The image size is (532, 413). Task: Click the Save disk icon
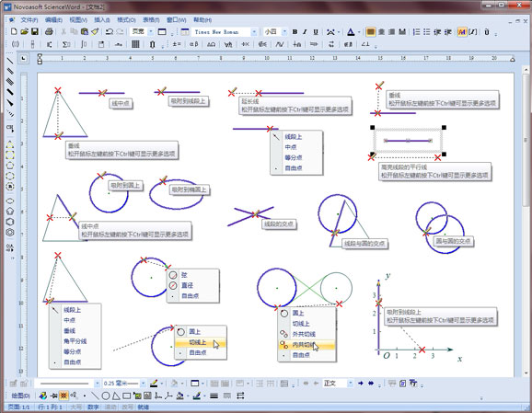35,32
